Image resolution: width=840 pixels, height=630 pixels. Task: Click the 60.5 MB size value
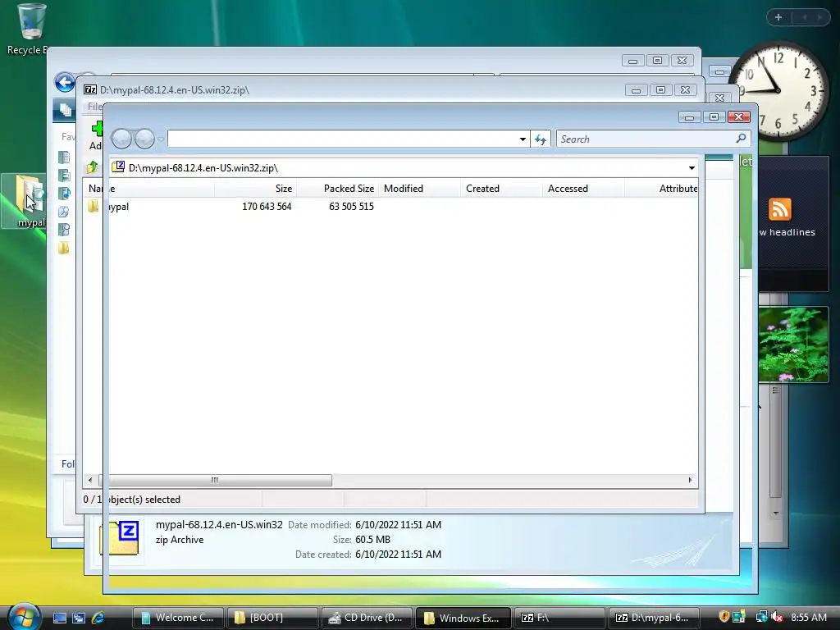point(373,540)
